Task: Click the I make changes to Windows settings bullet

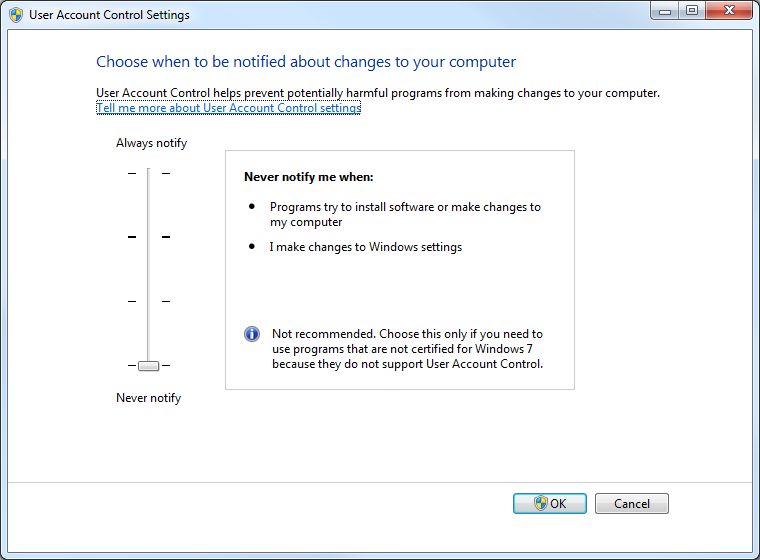Action: click(365, 247)
